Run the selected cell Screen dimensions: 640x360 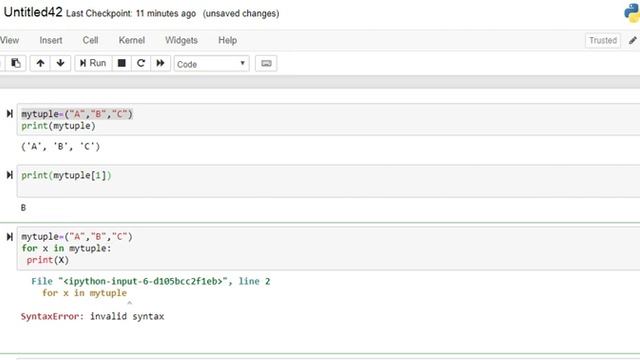[x=93, y=63]
